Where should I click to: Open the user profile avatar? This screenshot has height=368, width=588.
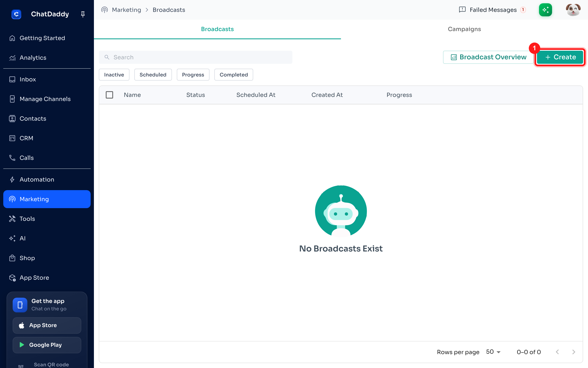573,10
